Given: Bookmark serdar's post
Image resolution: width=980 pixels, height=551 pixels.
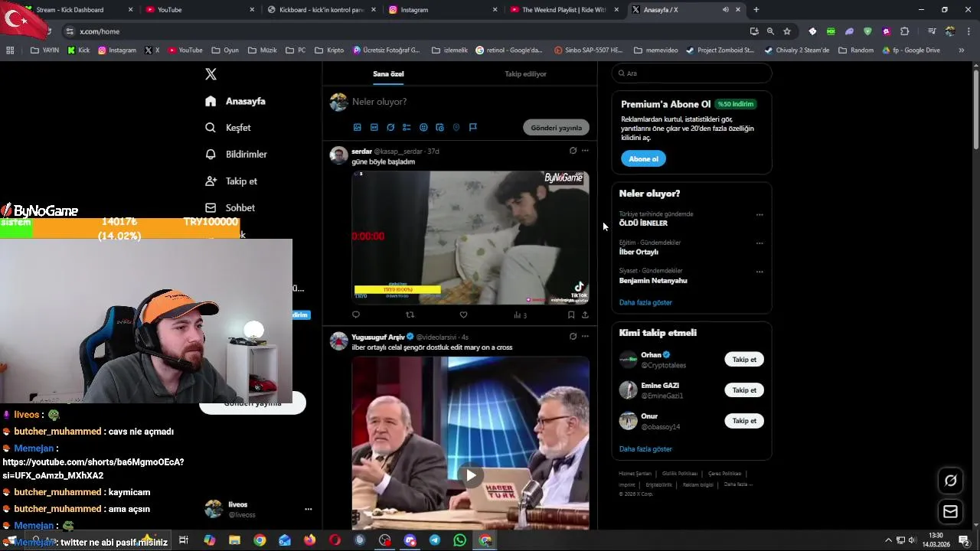Looking at the screenshot, I should [x=571, y=315].
